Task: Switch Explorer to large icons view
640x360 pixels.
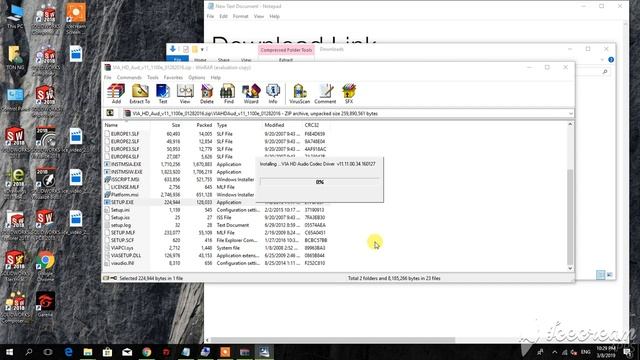Action: pos(609,275)
